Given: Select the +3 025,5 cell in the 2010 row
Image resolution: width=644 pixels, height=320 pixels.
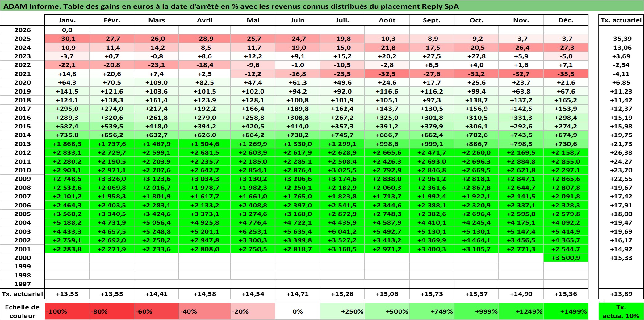Looking at the screenshot, I should click(342, 170).
